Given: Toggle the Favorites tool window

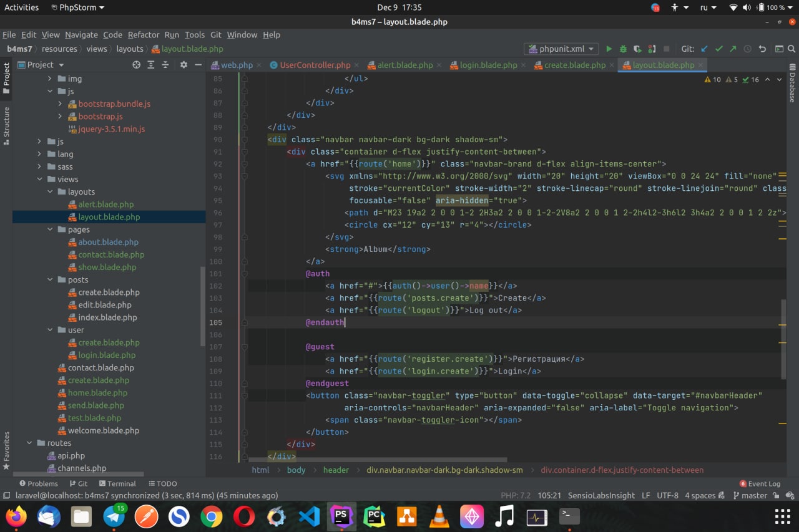Looking at the screenshot, I should point(6,449).
